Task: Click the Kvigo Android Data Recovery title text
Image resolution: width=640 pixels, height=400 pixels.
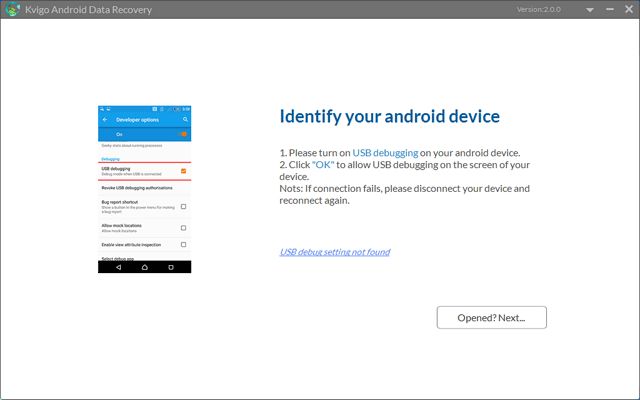Action: pyautogui.click(x=88, y=10)
